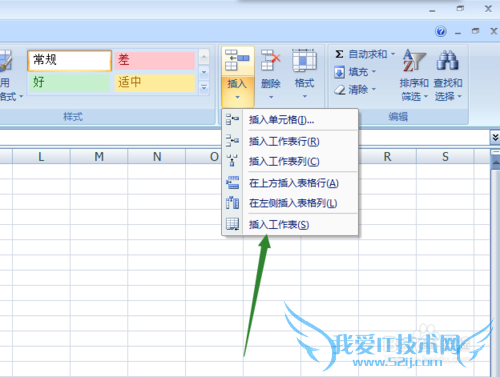
Task: Choose 插入工作表行(R) from the menu
Action: coord(290,141)
